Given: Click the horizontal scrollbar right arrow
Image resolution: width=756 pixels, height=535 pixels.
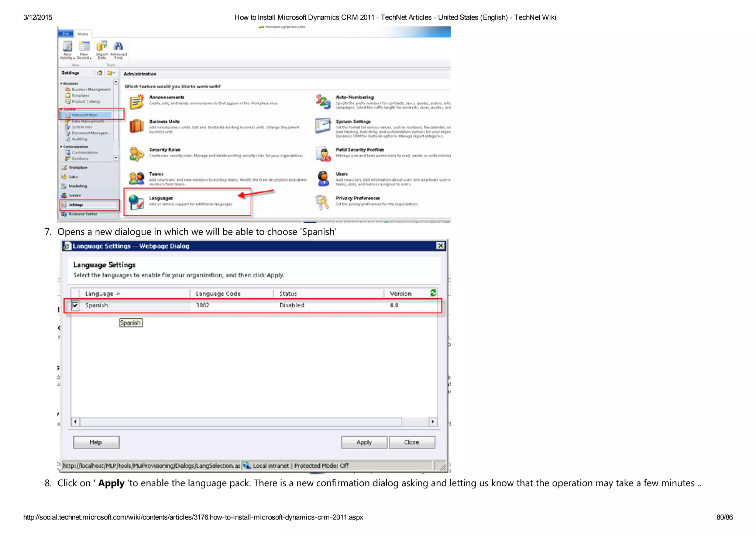Looking at the screenshot, I should click(433, 422).
